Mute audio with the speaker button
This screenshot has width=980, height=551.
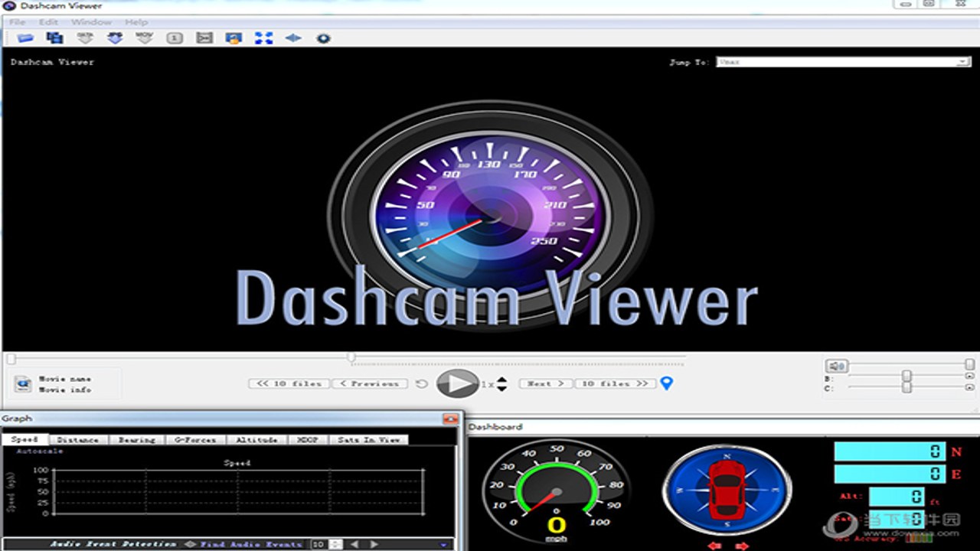pos(836,366)
